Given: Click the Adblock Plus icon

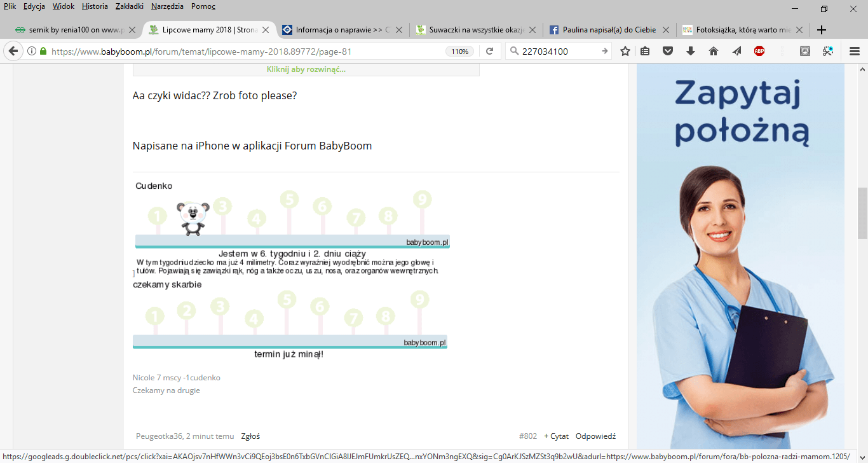Looking at the screenshot, I should click(x=759, y=52).
